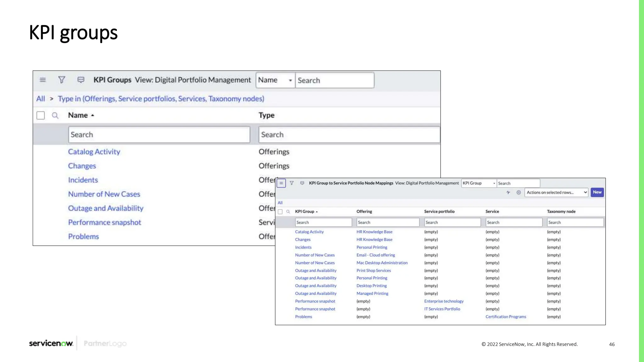Toggle the select-all checkbox in the Node Mappings list
The height and width of the screenshot is (362, 644).
(280, 212)
